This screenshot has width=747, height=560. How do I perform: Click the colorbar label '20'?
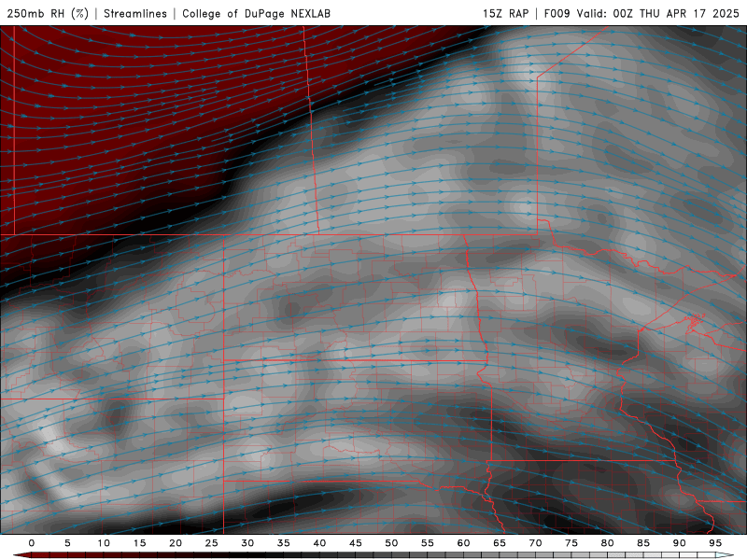(x=176, y=543)
